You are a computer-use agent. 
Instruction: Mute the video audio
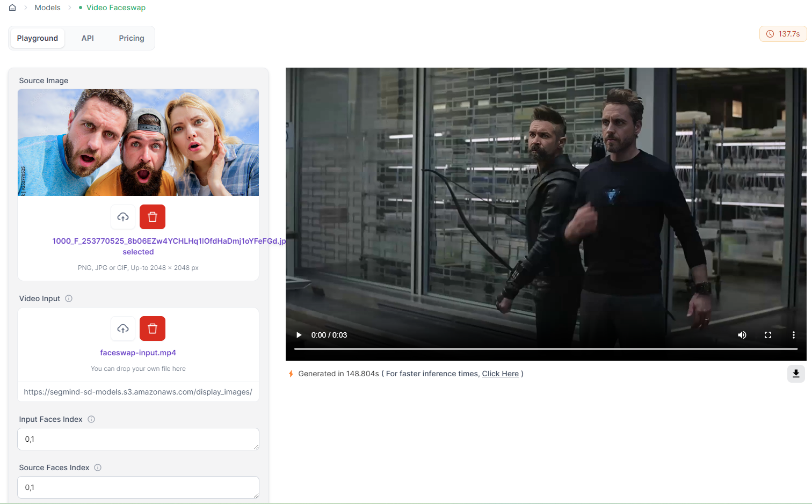[742, 335]
